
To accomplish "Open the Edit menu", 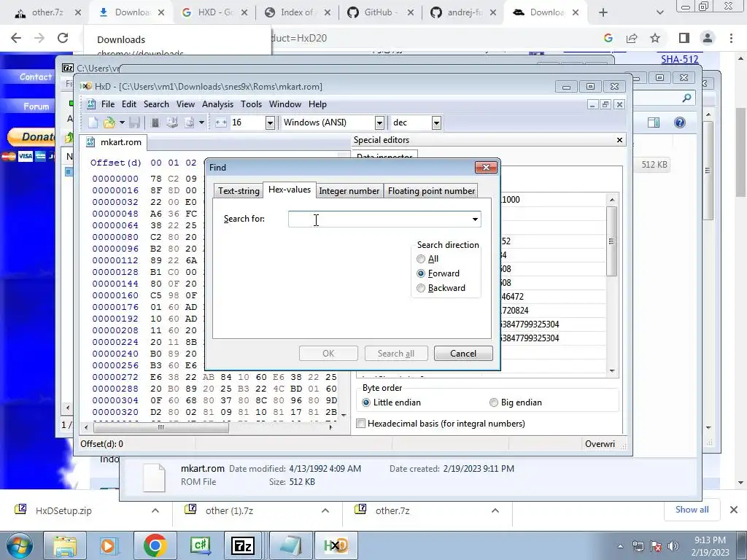I will coord(129,104).
